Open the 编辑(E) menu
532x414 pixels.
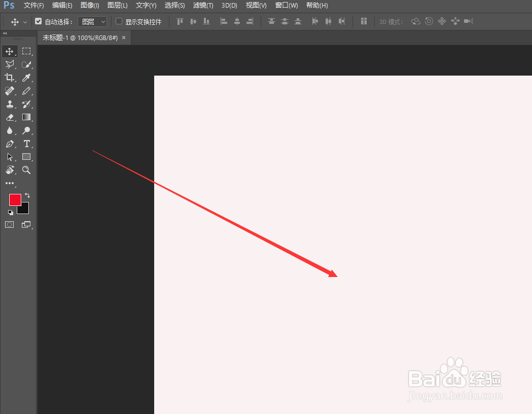click(x=62, y=6)
